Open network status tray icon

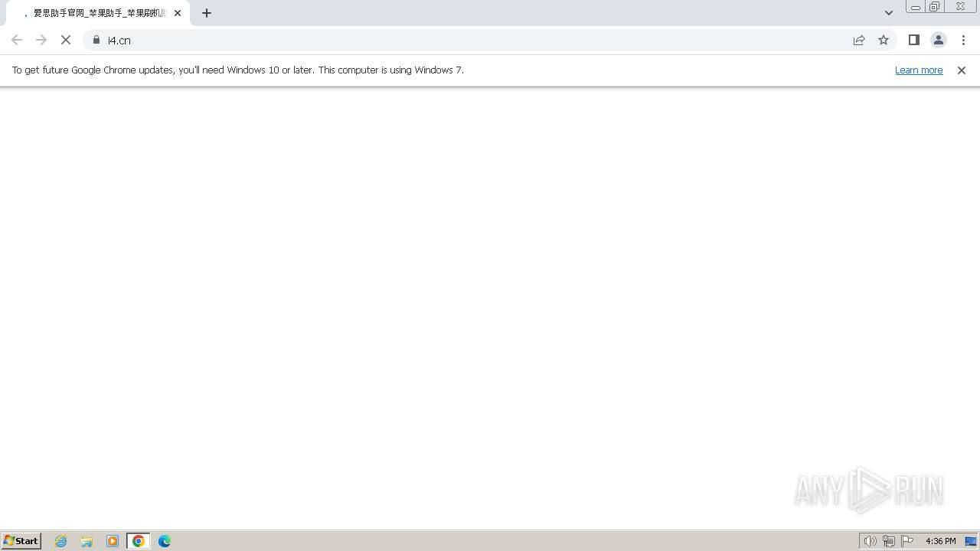[x=889, y=541]
